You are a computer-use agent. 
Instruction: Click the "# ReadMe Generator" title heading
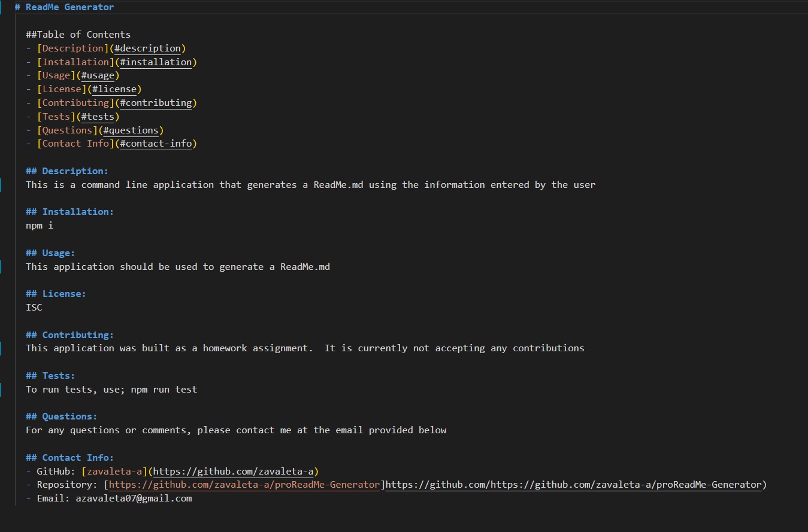[x=64, y=7]
